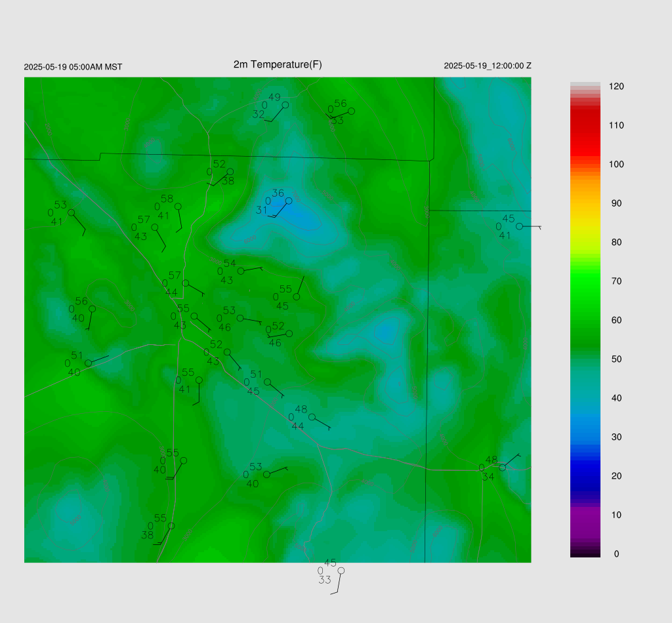Click the "2m Temperature(F)" plot title

[x=278, y=65]
